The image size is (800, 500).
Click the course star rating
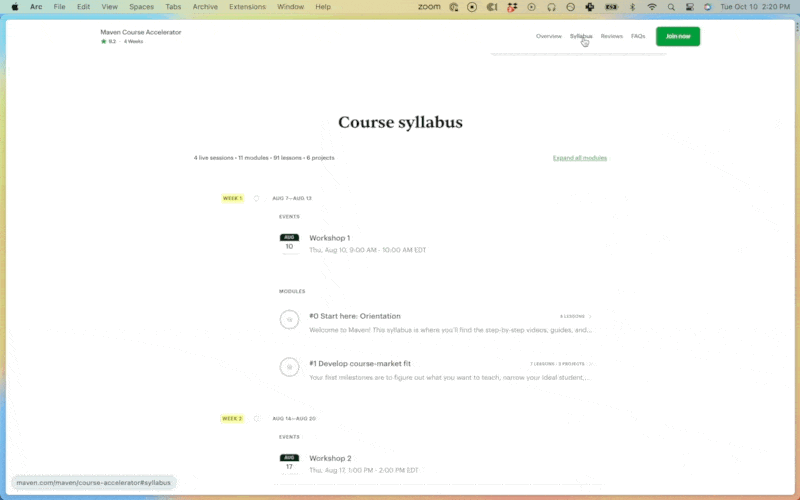[108, 41]
